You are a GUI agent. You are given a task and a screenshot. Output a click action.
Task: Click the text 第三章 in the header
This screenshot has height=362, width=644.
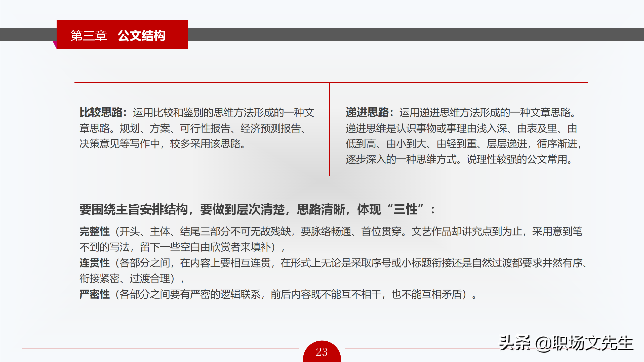pyautogui.click(x=89, y=35)
